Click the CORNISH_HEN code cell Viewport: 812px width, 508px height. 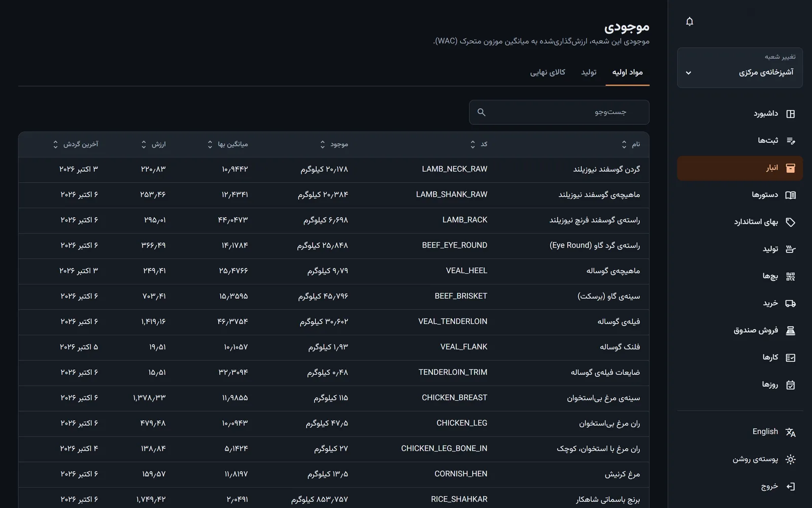point(461,474)
